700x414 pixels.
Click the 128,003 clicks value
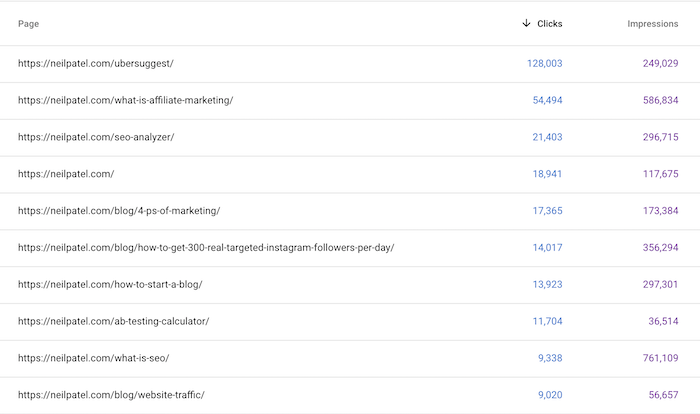(x=545, y=63)
